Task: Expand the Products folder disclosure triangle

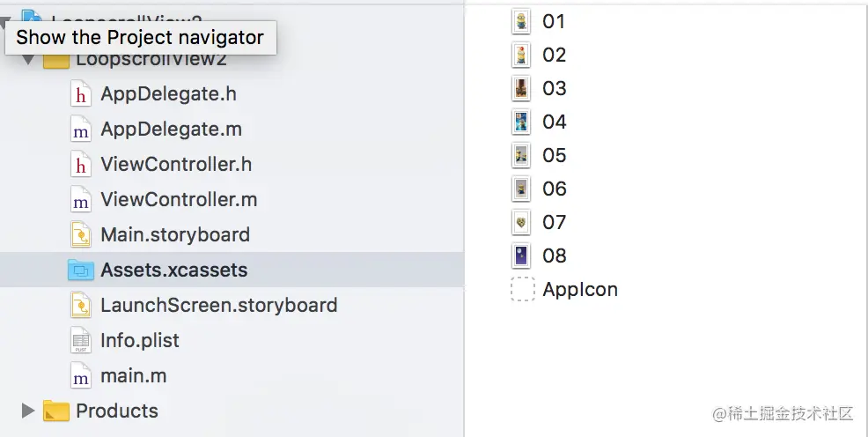Action: point(27,411)
